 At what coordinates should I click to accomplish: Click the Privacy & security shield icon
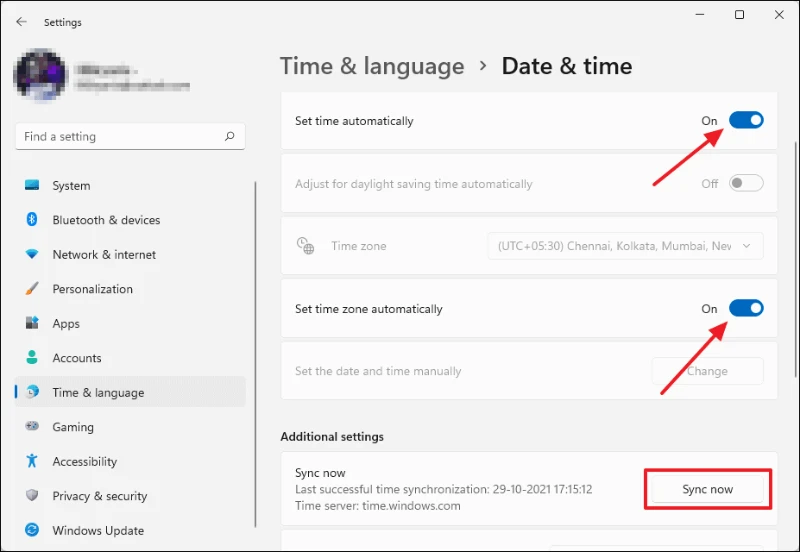(32, 495)
